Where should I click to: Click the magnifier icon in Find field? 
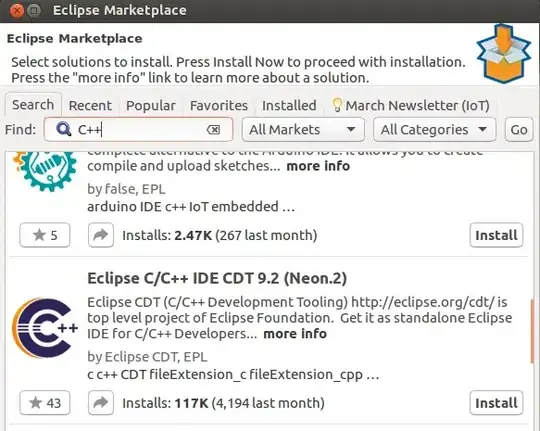tap(63, 130)
